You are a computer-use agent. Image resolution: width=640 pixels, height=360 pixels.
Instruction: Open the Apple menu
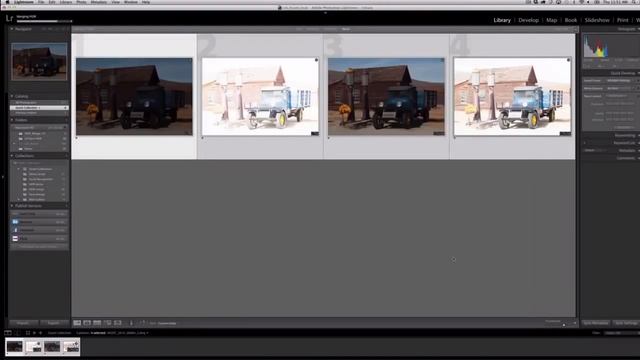[x=7, y=2]
